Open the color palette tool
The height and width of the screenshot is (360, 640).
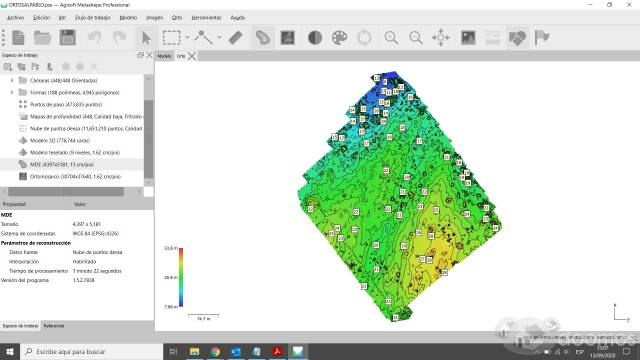(339, 38)
